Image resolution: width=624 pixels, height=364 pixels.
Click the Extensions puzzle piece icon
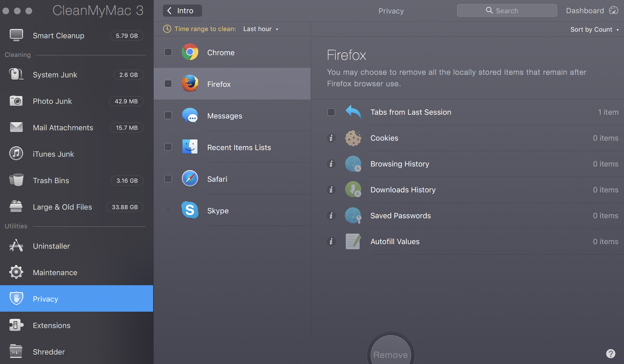tap(16, 325)
